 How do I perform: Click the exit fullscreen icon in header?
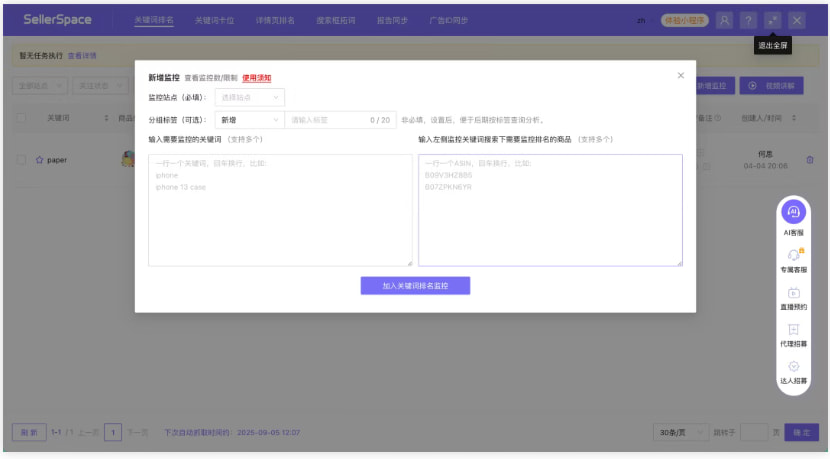pyautogui.click(x=772, y=20)
